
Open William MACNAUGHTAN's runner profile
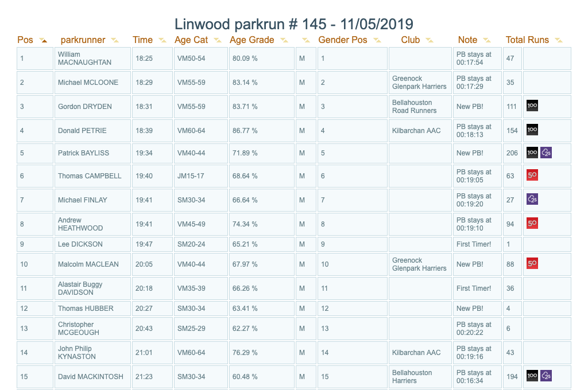coord(84,58)
